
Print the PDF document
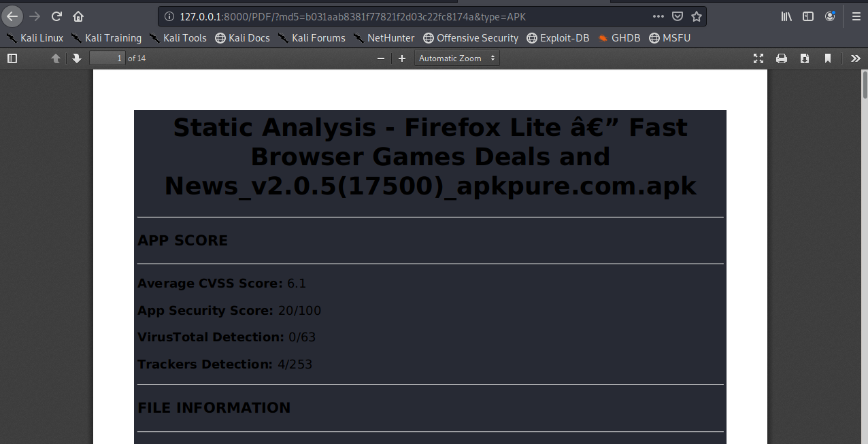pyautogui.click(x=782, y=58)
